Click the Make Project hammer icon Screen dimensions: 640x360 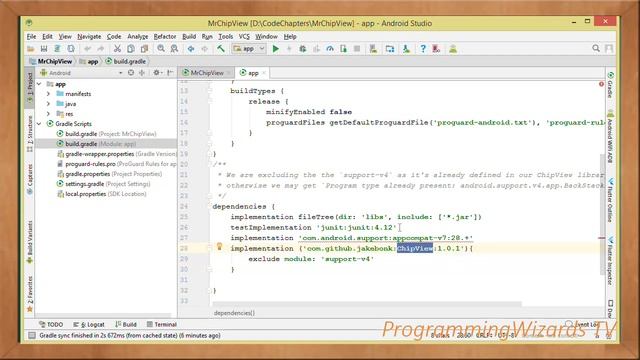click(x=221, y=49)
